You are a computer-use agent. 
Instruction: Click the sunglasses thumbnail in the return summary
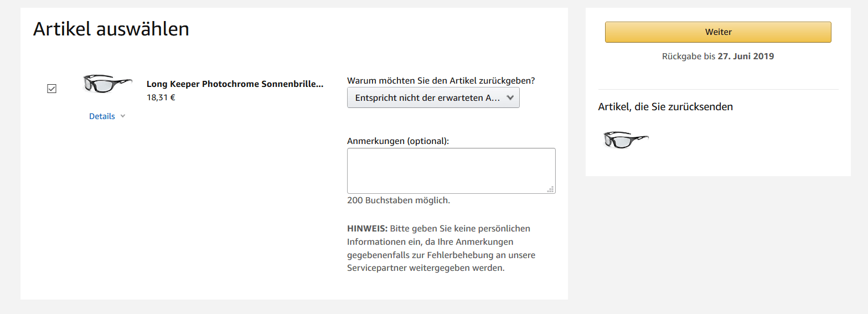(x=626, y=140)
